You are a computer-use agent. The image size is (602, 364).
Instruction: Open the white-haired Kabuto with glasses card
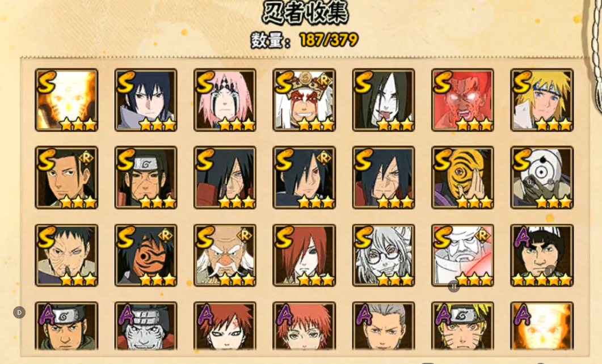point(384,256)
